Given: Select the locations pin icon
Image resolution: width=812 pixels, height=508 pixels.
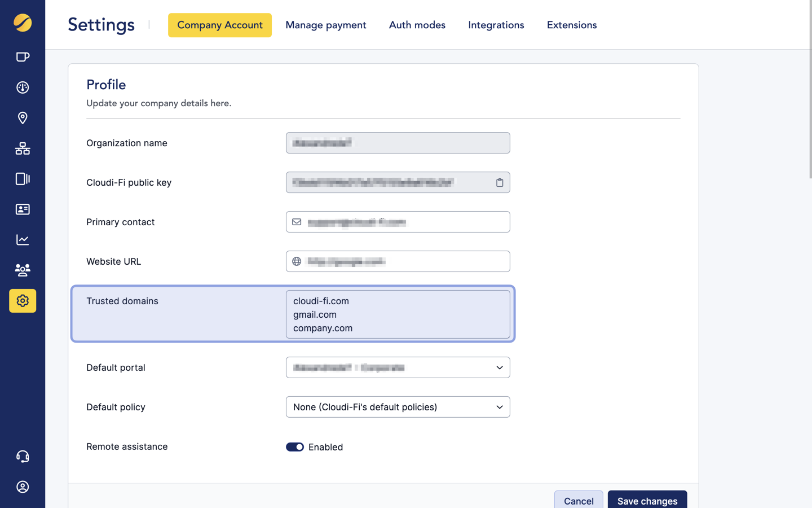Looking at the screenshot, I should pos(23,118).
